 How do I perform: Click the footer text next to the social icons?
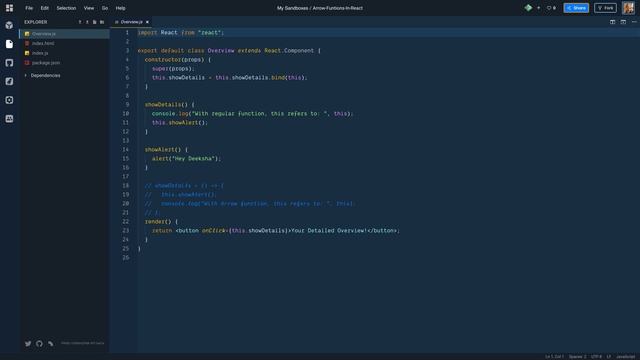(82, 344)
